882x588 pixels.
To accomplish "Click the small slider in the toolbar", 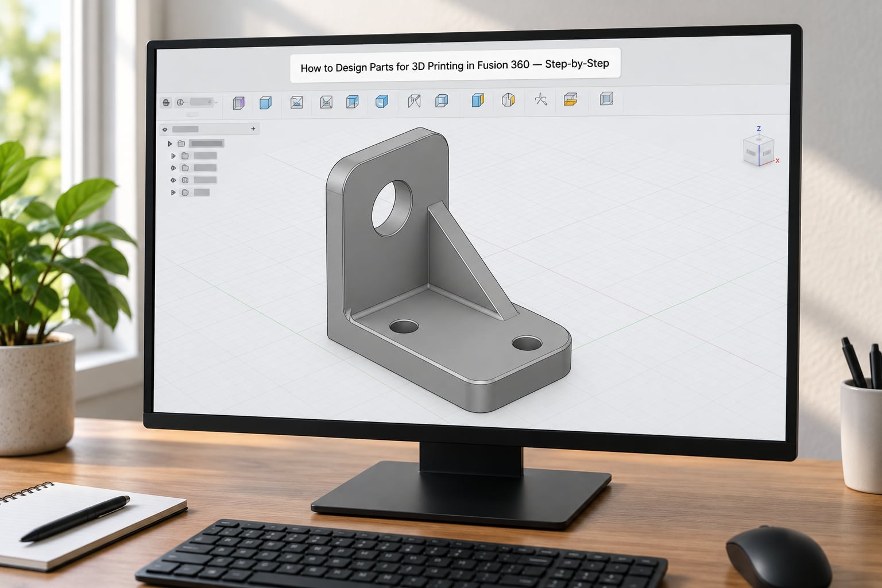I will 202,102.
